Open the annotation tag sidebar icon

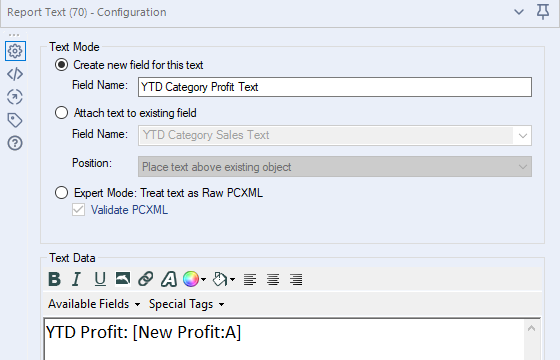click(15, 120)
